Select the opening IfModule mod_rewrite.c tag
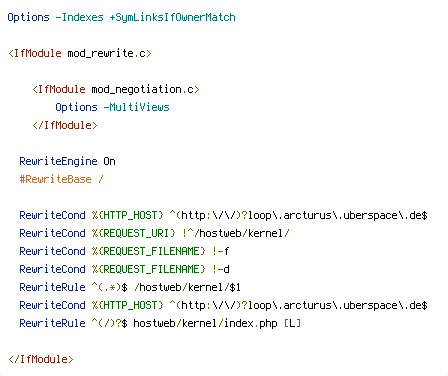This screenshot has height=376, width=448. click(x=80, y=53)
